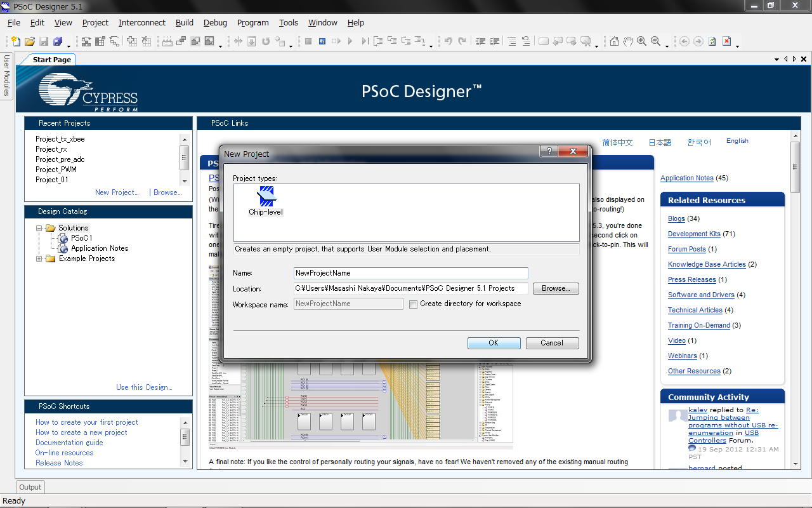Click the debug Stop square icon

pyautogui.click(x=308, y=41)
